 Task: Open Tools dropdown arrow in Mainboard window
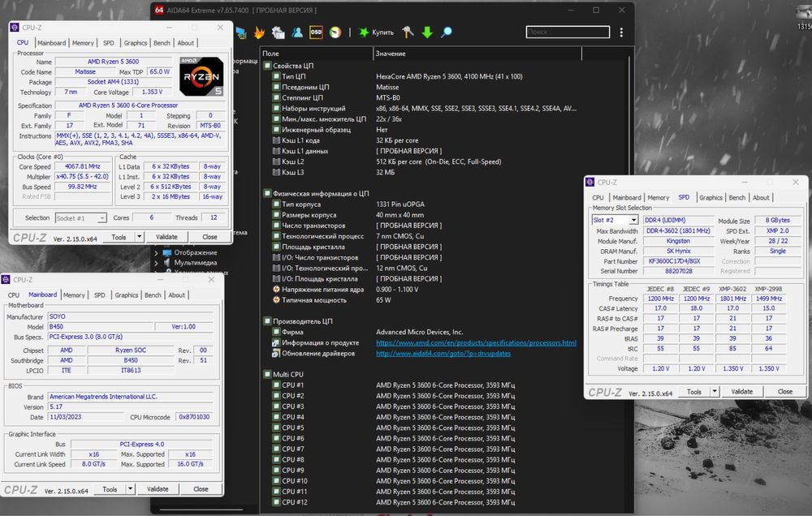pos(130,489)
